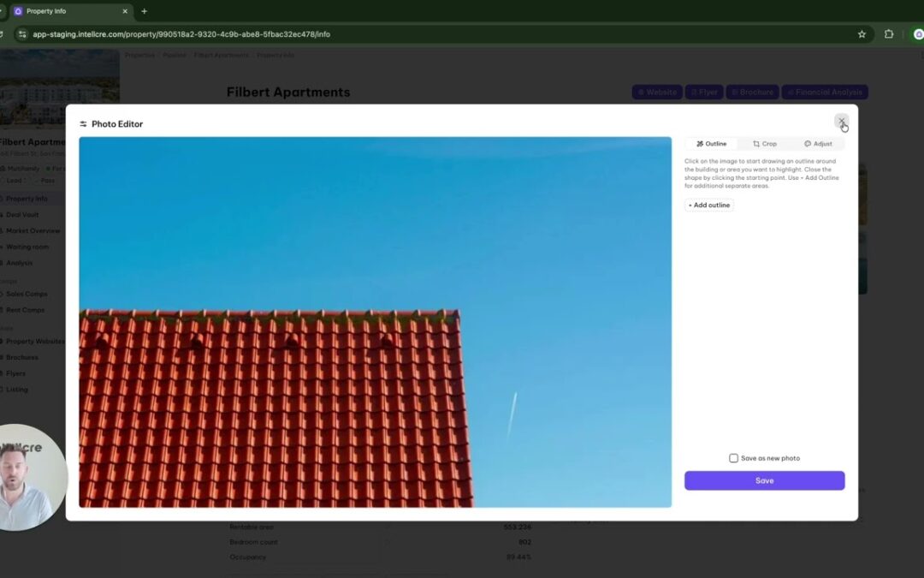Open a new browser tab
This screenshot has width=924, height=578.
[x=145, y=11]
